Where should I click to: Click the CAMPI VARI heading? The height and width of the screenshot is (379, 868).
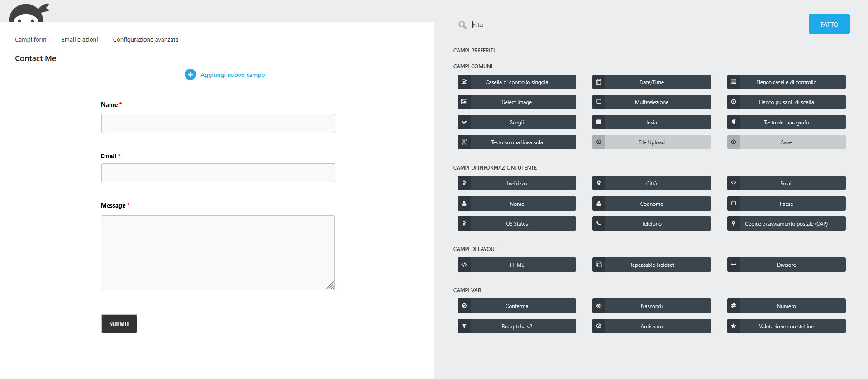(468, 290)
